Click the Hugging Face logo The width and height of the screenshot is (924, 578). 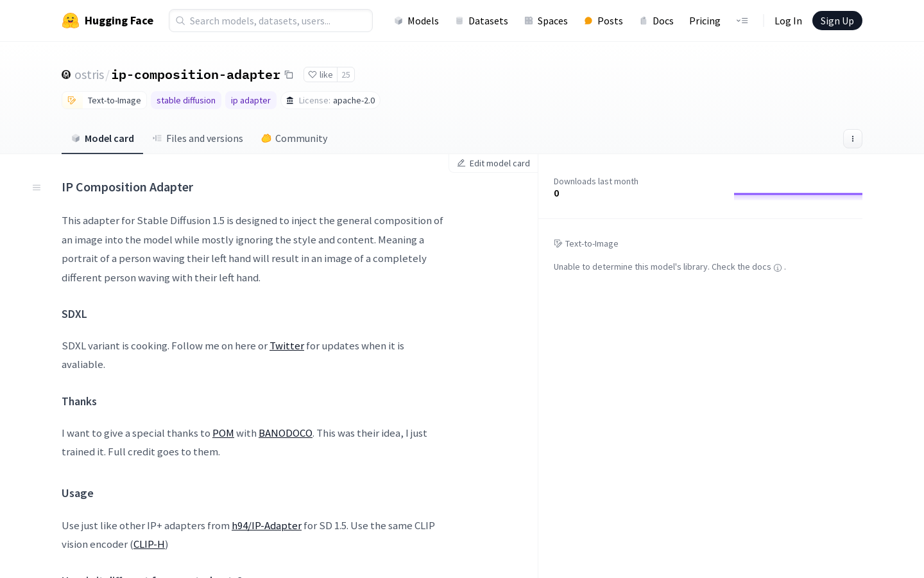(x=107, y=21)
